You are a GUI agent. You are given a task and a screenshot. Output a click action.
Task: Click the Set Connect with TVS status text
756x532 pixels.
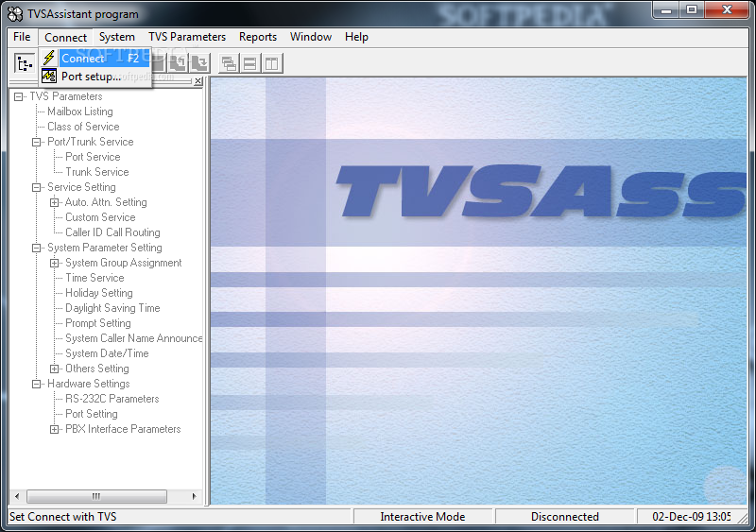[63, 517]
